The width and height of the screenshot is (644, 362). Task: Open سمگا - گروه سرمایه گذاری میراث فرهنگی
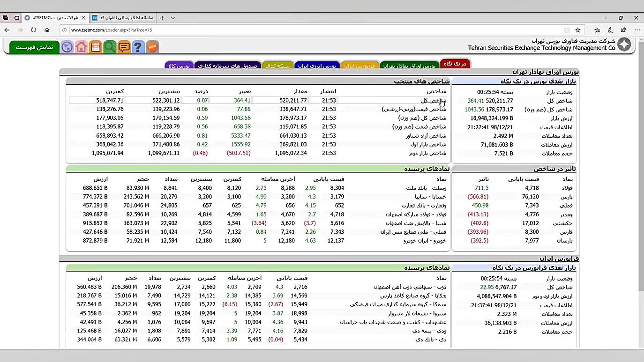[398, 304]
